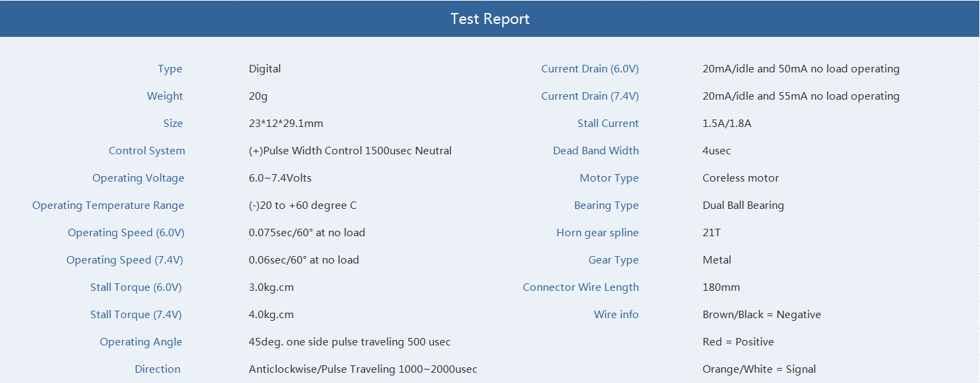This screenshot has height=383, width=980.
Task: Click the Current Drain (6.0V) label
Action: [x=590, y=69]
